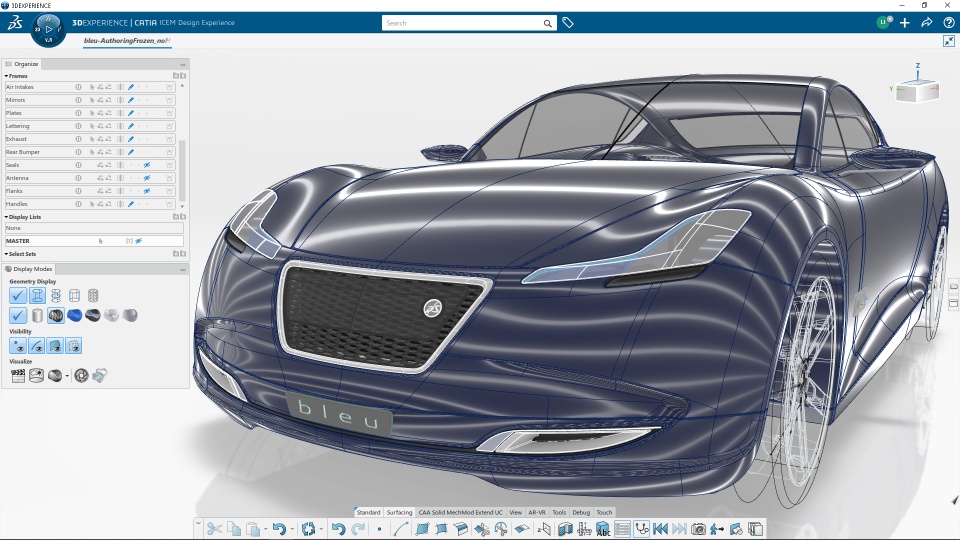The image size is (960, 540).
Task: Collapse the Frames section in Organize panel
Action: [x=7, y=75]
